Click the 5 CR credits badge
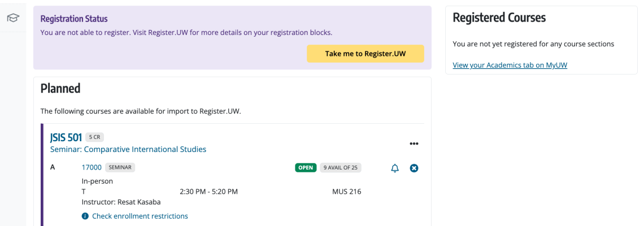Image resolution: width=644 pixels, height=226 pixels. pos(94,137)
